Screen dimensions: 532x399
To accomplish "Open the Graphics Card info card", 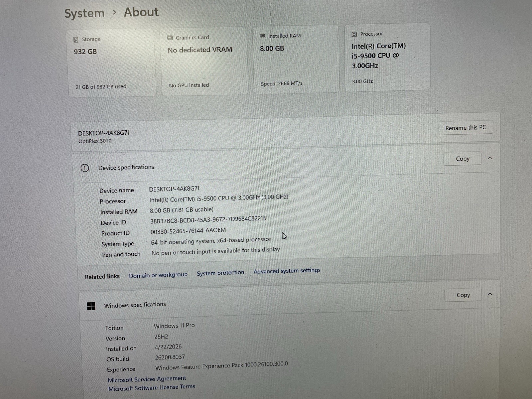I will click(204, 61).
